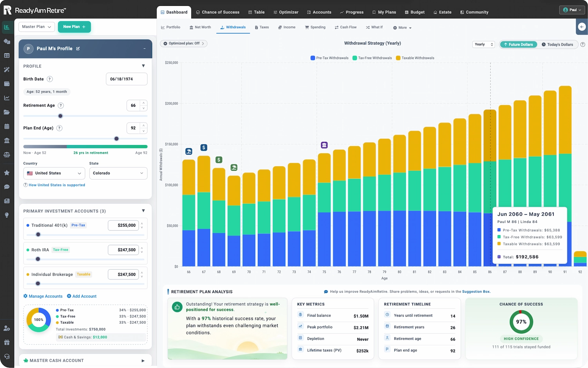
Task: Click the bank milestone marker at age 75
Action: (x=324, y=145)
